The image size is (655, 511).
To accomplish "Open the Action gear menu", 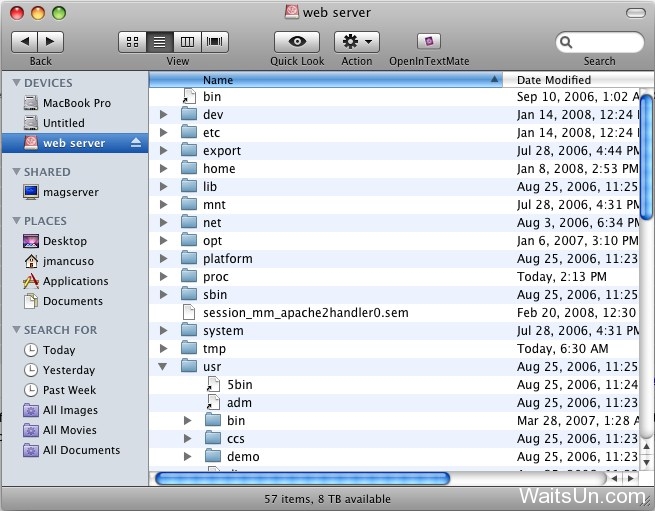I will click(x=356, y=42).
